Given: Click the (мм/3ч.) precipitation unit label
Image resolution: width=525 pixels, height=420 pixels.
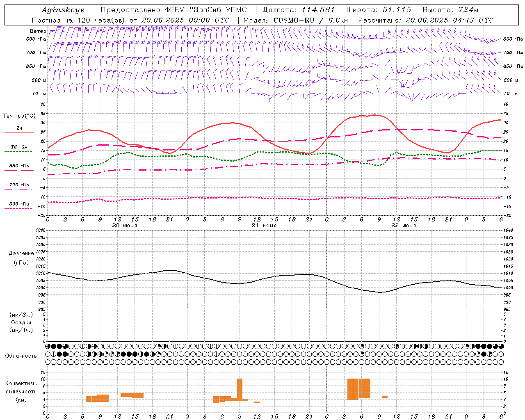Looking at the screenshot, I should (21, 315).
